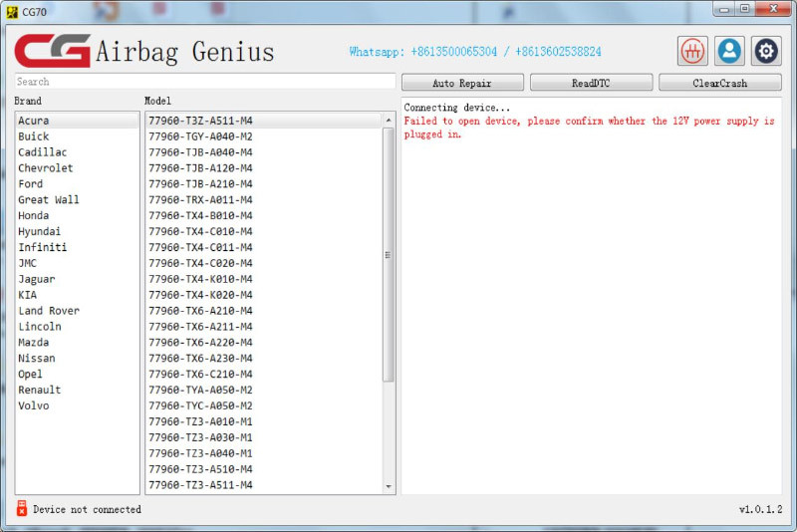This screenshot has height=532, width=797.
Task: Select JMC brand
Action: [78, 263]
